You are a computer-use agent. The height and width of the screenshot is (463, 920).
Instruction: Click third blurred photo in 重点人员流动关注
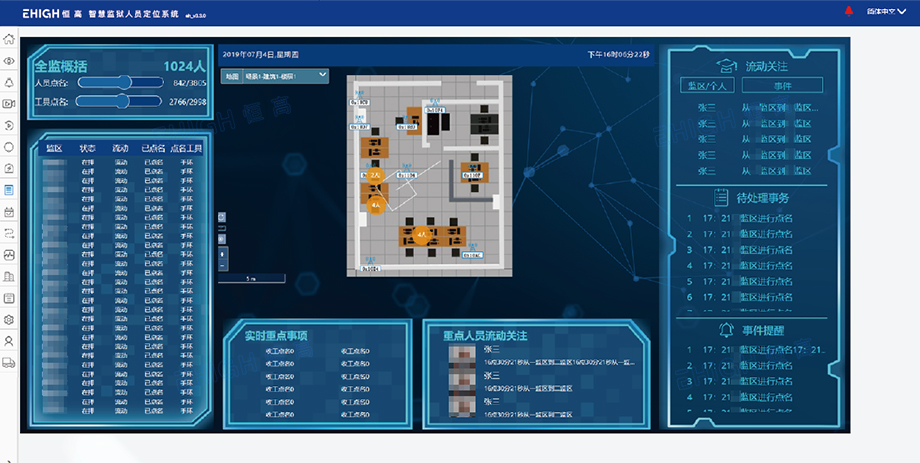point(462,406)
